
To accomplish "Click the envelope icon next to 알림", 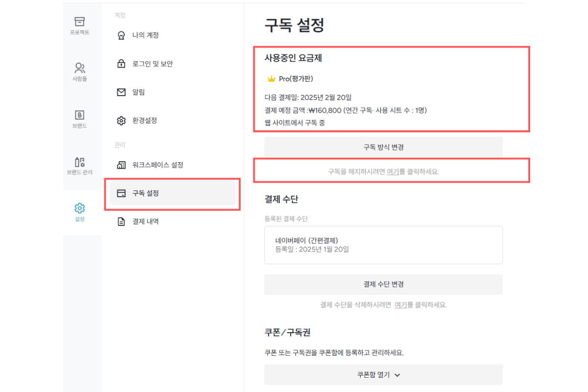I will (x=121, y=92).
